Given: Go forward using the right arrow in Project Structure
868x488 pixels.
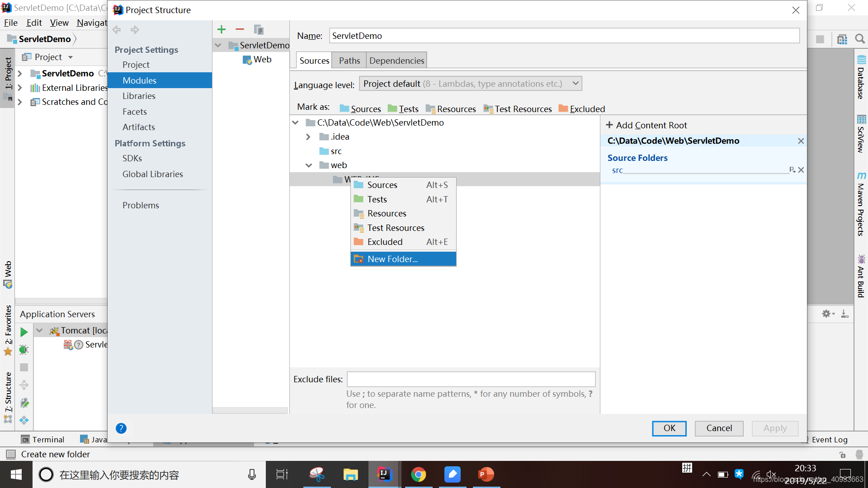Looking at the screenshot, I should [x=135, y=30].
